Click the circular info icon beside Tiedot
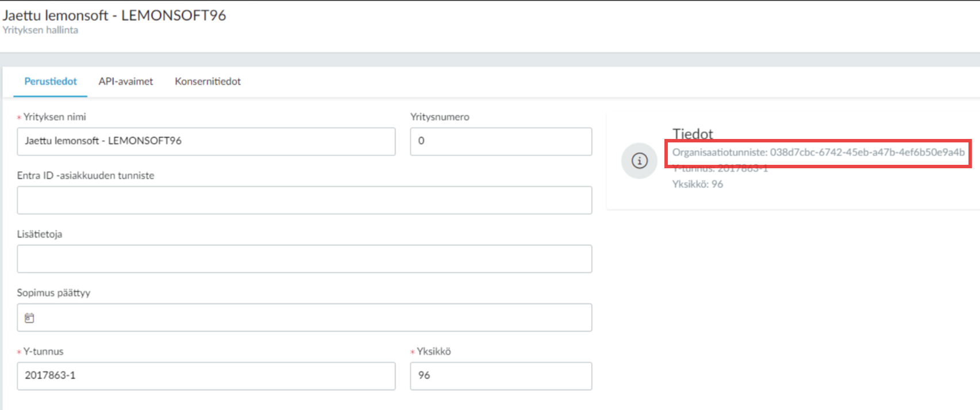The width and height of the screenshot is (980, 410). click(x=639, y=161)
